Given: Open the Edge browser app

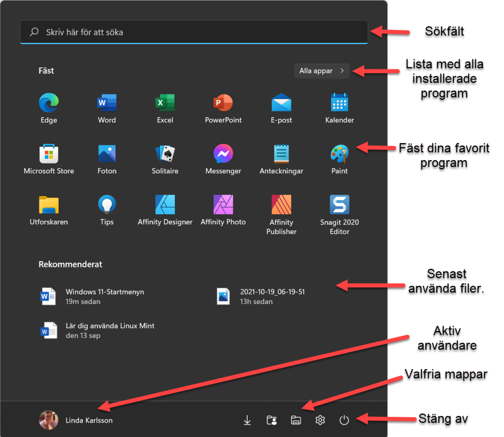Looking at the screenshot, I should (x=49, y=108).
